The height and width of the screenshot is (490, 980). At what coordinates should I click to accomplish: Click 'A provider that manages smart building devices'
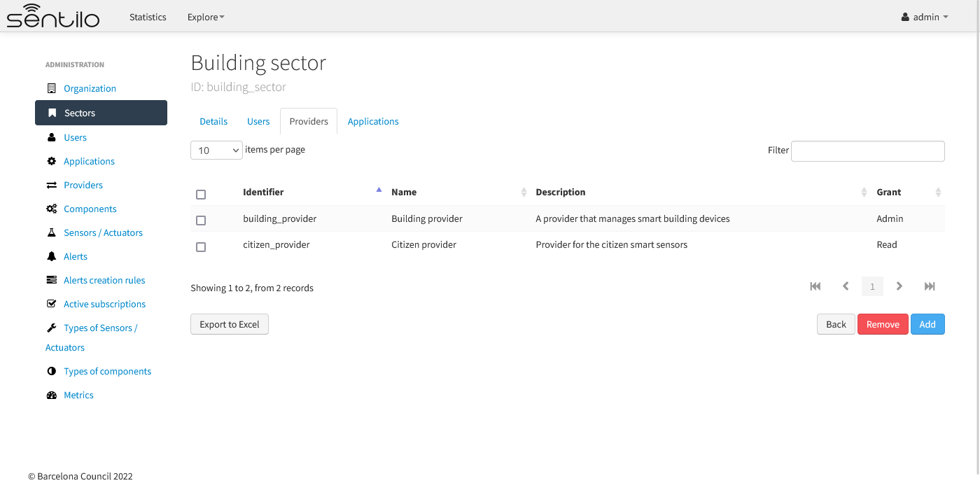click(633, 218)
